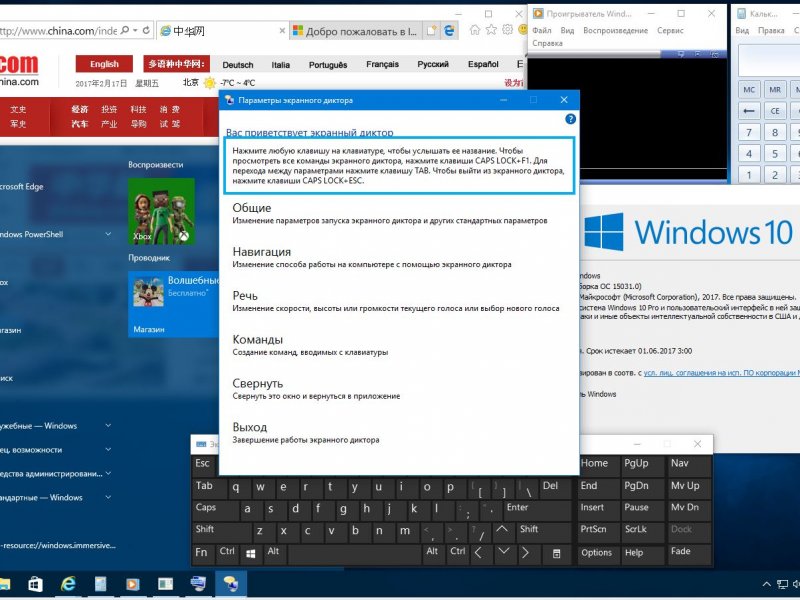Screen dimensions: 800x600
Task: Click Выход to exit Narrator
Action: (x=306, y=433)
